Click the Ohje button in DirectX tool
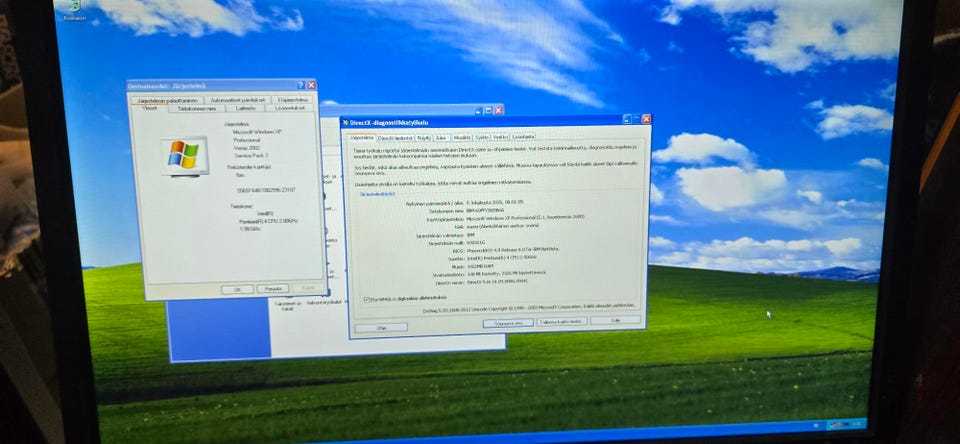Screen dimensions: 960x444 pyautogui.click(x=381, y=328)
